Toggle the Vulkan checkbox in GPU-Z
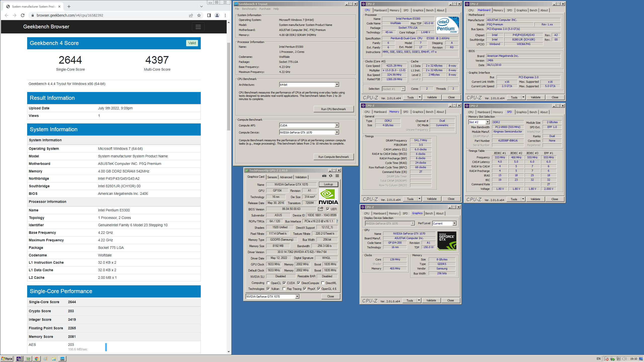 tap(268, 289)
